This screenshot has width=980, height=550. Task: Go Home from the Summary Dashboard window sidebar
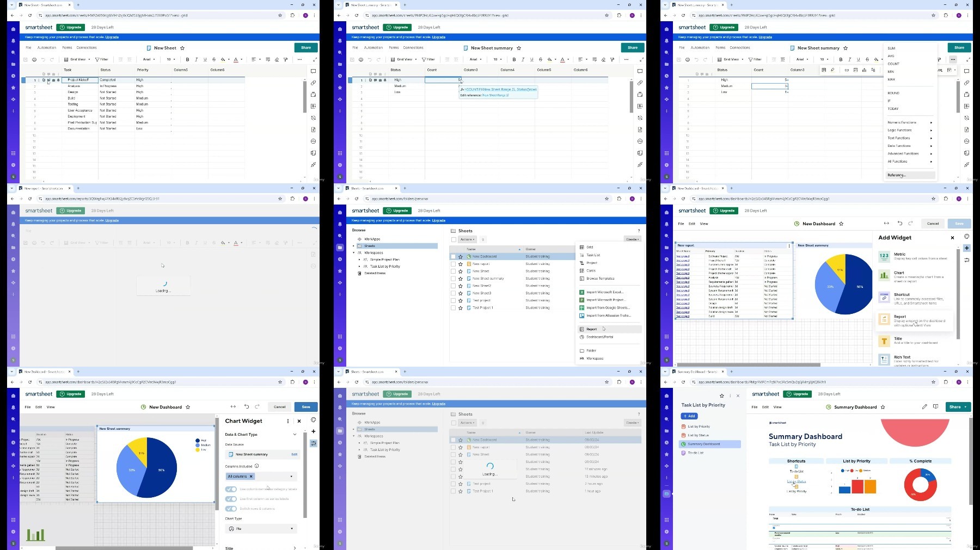pyautogui.click(x=666, y=395)
